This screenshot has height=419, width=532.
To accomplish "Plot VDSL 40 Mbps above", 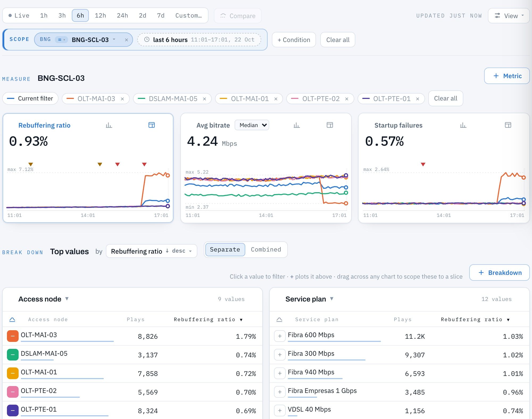I will point(280,411).
